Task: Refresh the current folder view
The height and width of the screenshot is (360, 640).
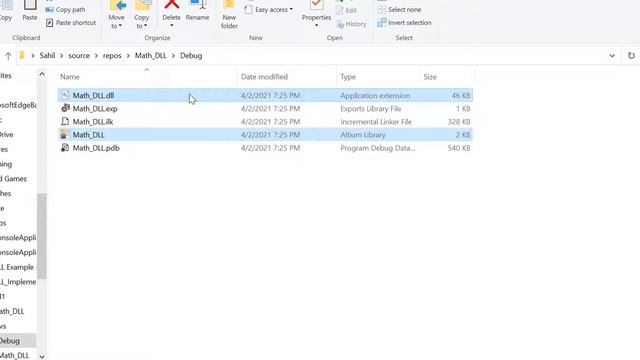Action: 631,56
